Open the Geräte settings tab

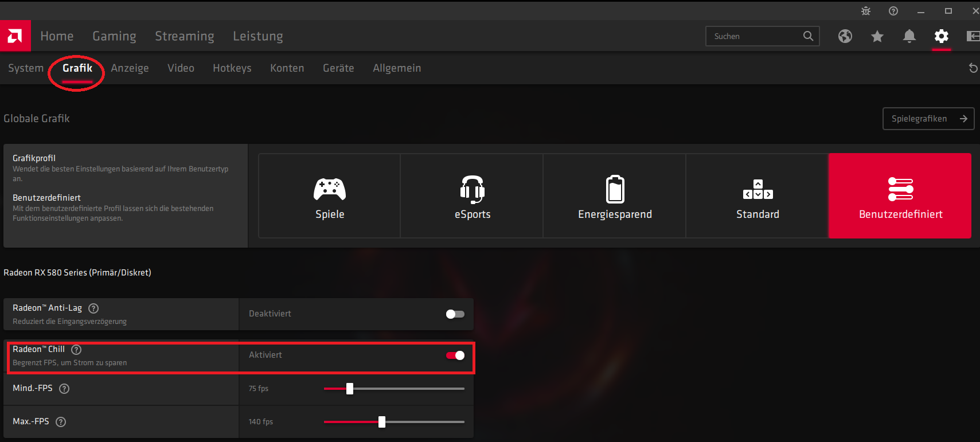click(x=338, y=68)
